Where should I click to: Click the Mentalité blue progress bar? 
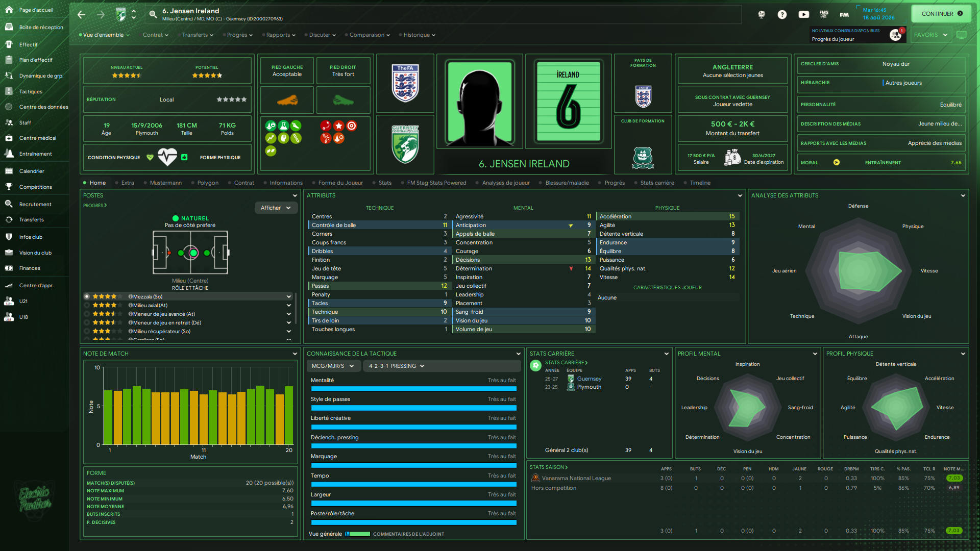413,389
